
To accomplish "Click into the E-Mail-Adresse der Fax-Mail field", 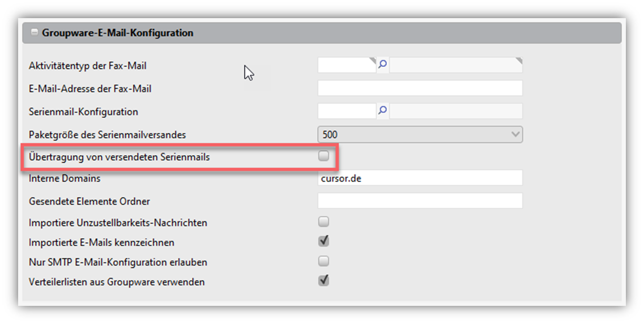I will pos(420,88).
